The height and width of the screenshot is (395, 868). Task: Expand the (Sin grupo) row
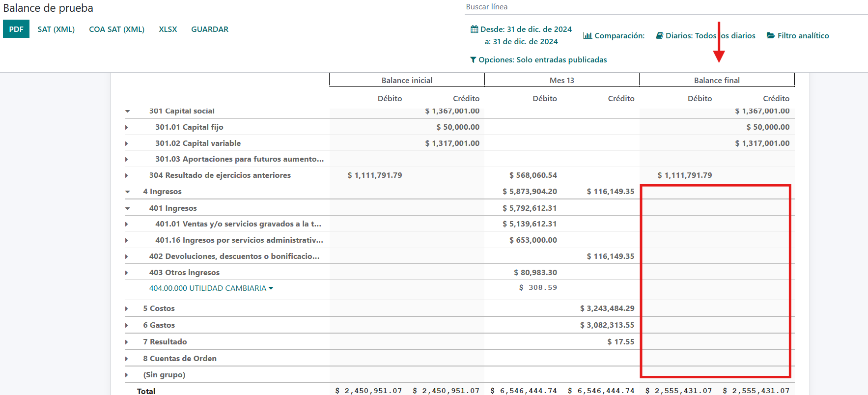[127, 375]
